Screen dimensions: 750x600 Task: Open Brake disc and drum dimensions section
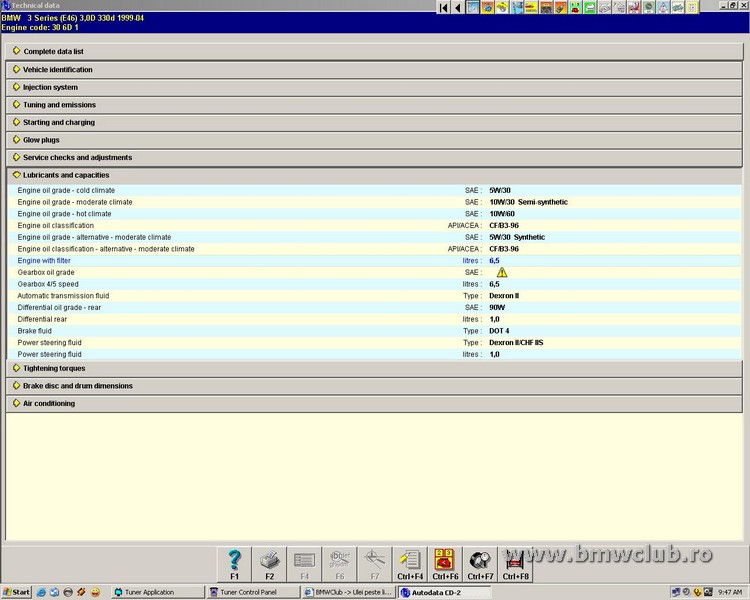77,386
